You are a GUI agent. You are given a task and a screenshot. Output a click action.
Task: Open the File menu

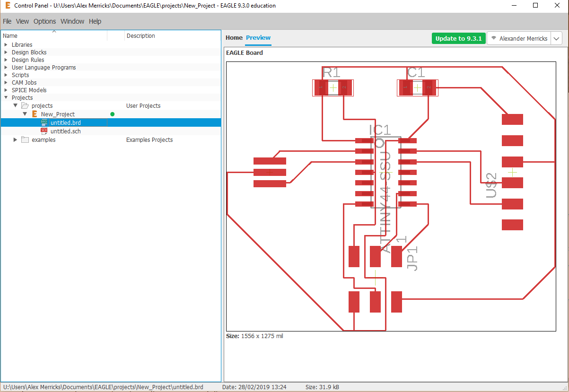click(x=7, y=21)
